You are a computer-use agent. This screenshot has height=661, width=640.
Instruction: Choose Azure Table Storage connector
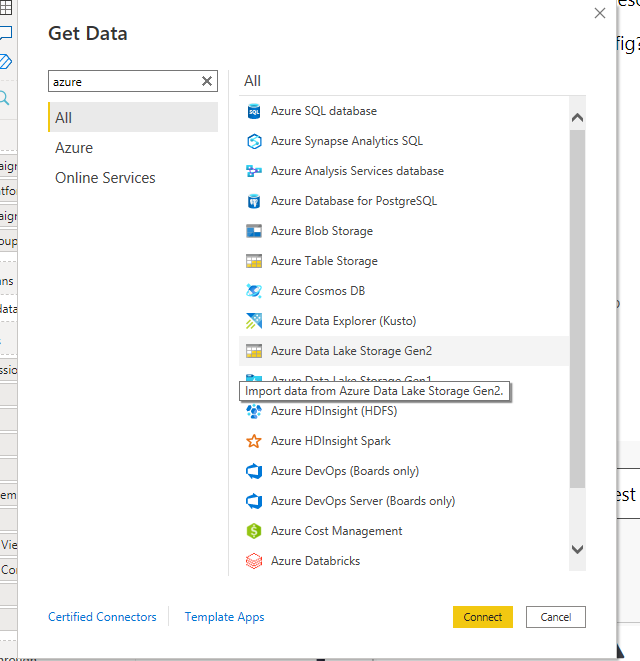pos(404,261)
